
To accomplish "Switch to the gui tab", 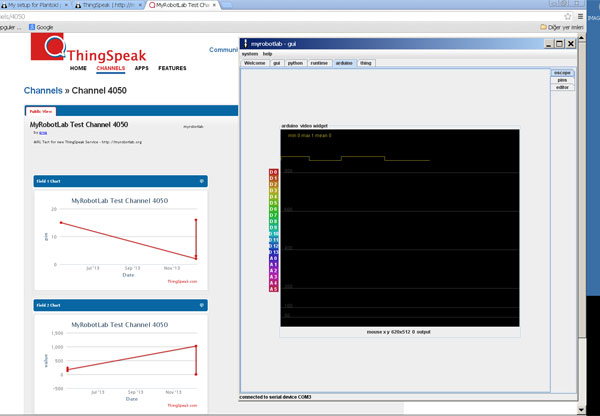I will (x=276, y=63).
